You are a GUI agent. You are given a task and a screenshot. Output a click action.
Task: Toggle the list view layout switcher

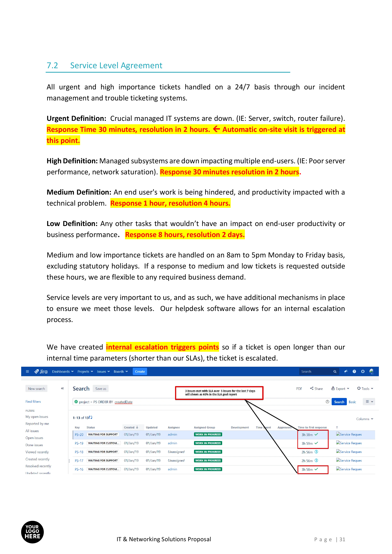(369, 401)
